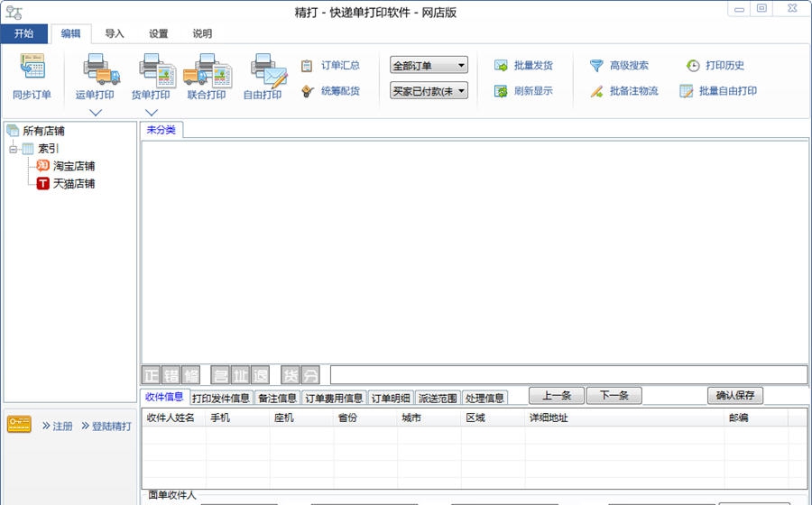Click the 同步订单 sync orders icon
The image size is (812, 505).
[x=32, y=69]
